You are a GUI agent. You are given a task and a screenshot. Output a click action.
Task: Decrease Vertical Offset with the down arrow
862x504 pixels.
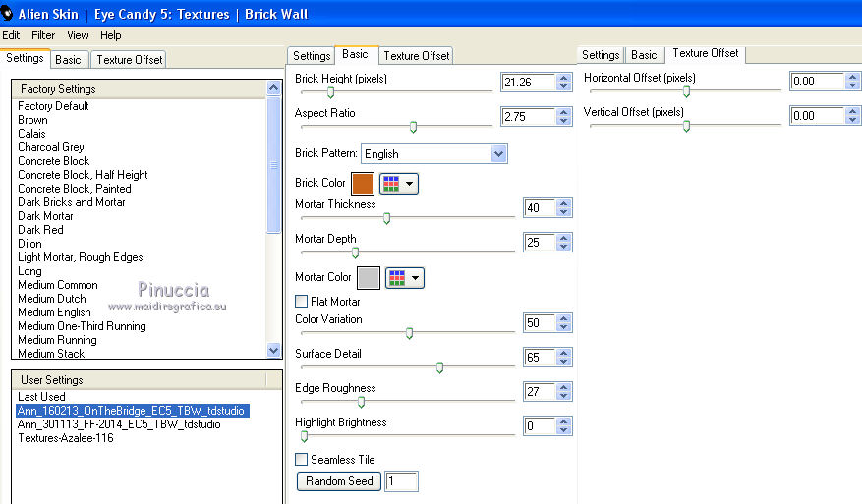852,119
